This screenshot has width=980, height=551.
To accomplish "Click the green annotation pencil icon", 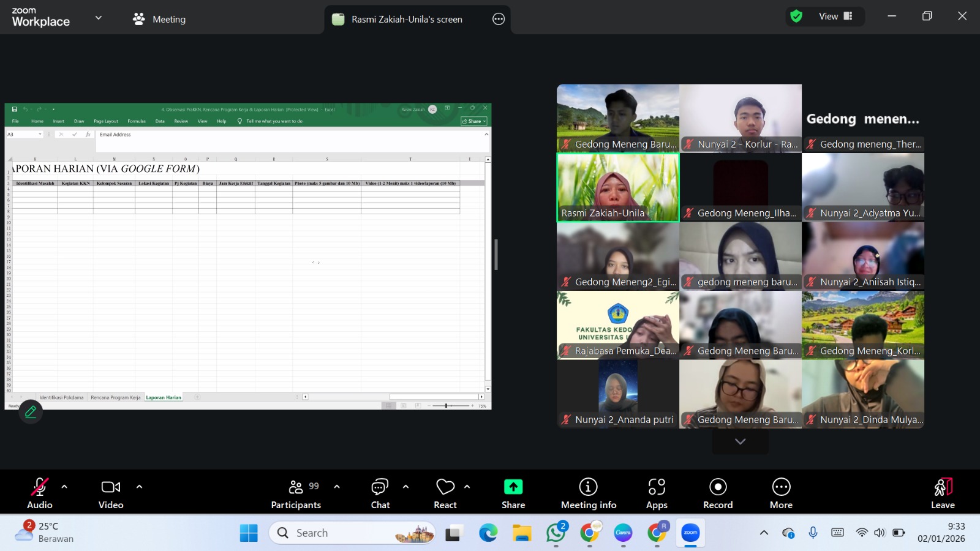I will 31,412.
